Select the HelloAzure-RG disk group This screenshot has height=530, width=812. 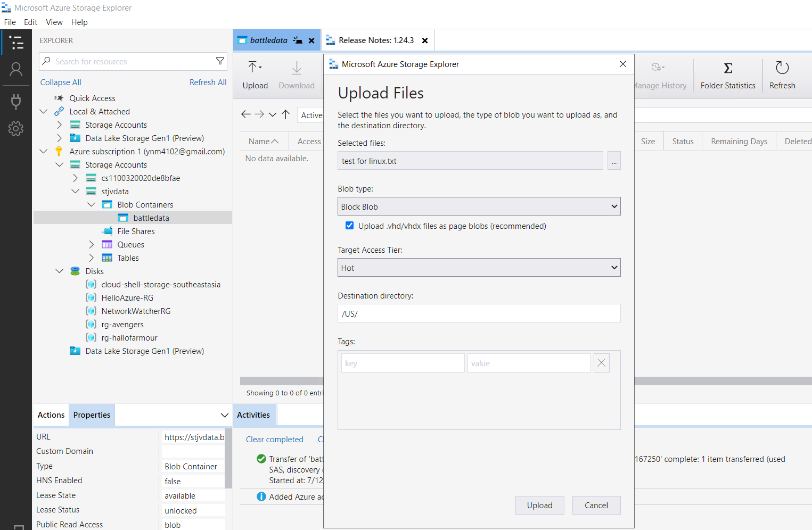(127, 297)
